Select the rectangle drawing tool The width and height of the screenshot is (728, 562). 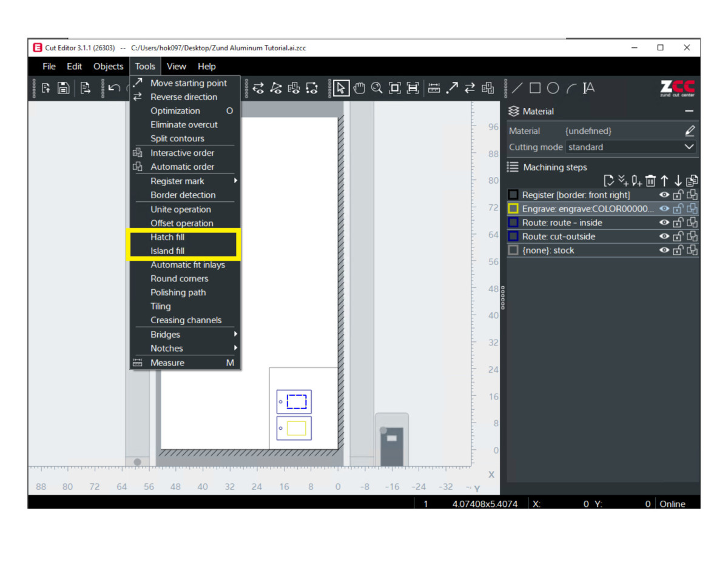[535, 89]
